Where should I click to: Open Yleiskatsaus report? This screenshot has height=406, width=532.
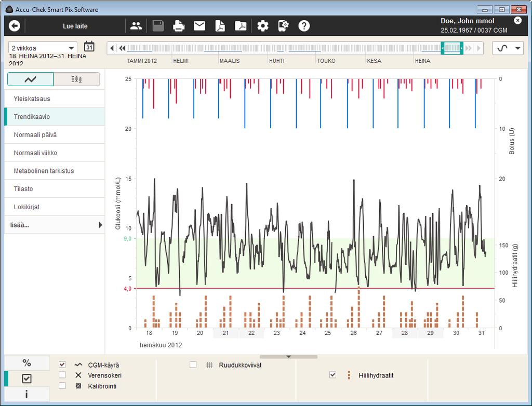click(54, 99)
